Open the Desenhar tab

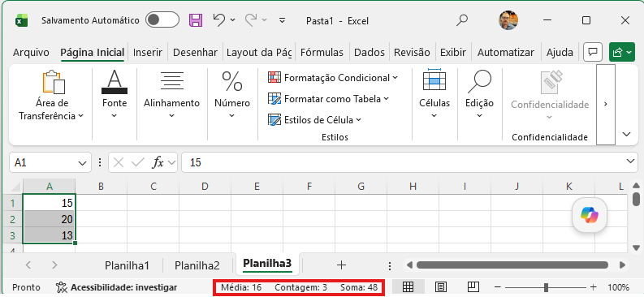[x=195, y=53]
